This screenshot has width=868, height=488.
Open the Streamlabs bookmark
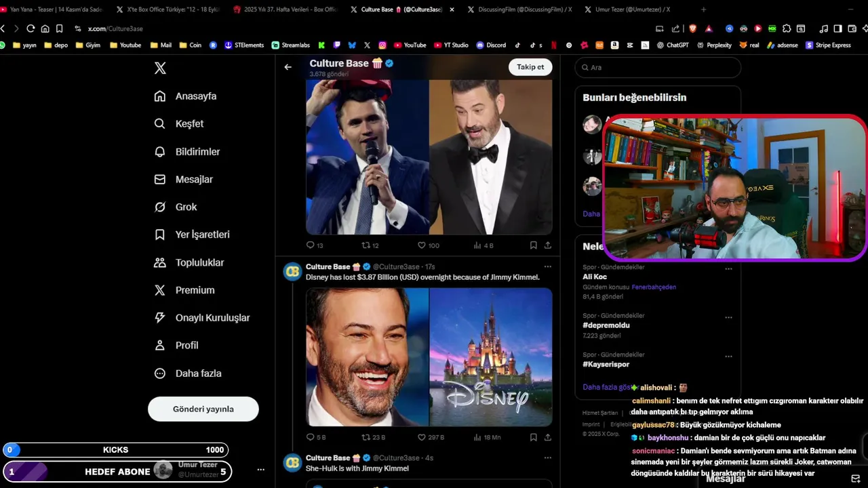[291, 45]
